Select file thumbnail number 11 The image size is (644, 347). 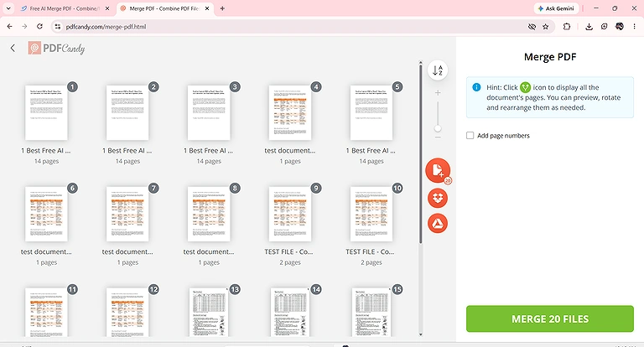pyautogui.click(x=46, y=312)
